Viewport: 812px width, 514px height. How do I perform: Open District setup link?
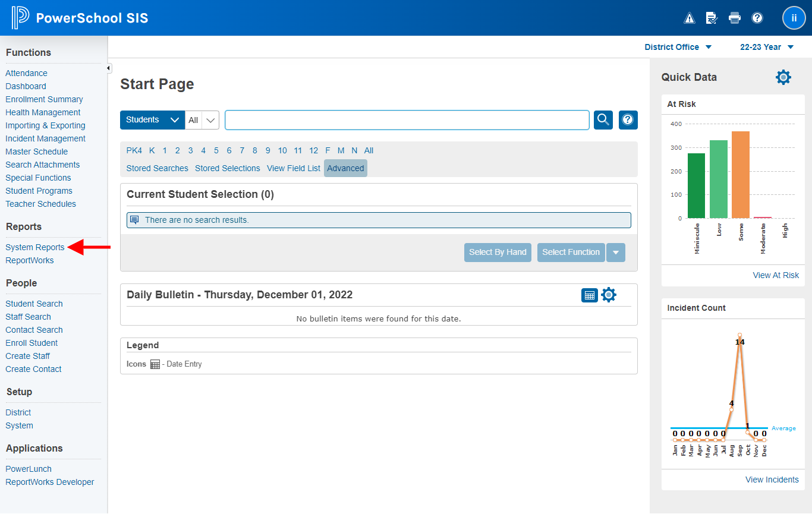coord(18,412)
